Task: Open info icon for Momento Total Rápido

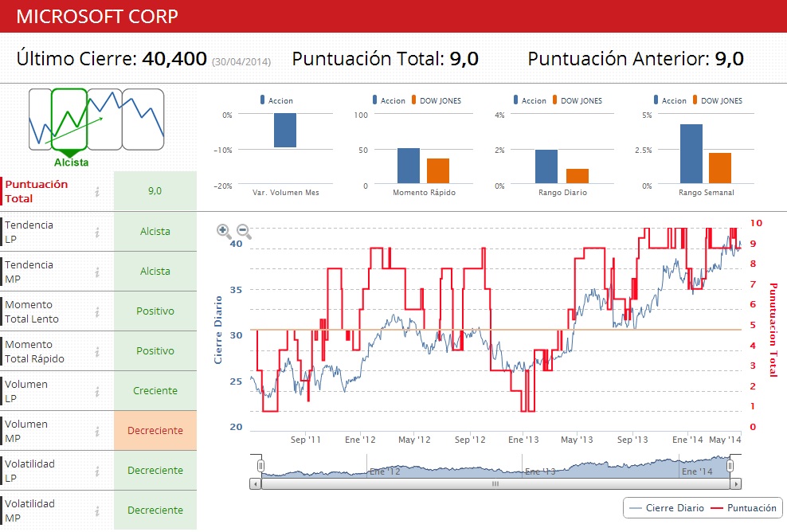Action: click(97, 351)
